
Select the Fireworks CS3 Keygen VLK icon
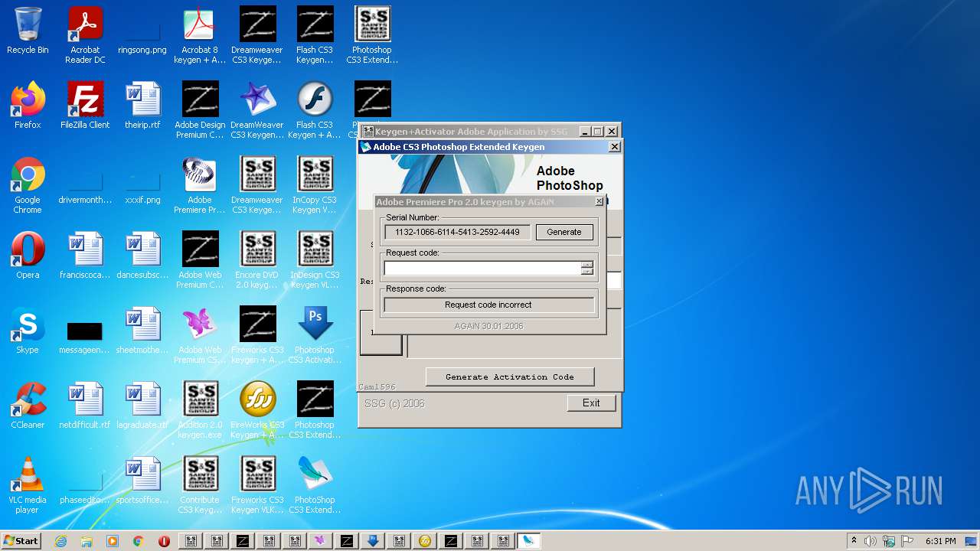(257, 485)
